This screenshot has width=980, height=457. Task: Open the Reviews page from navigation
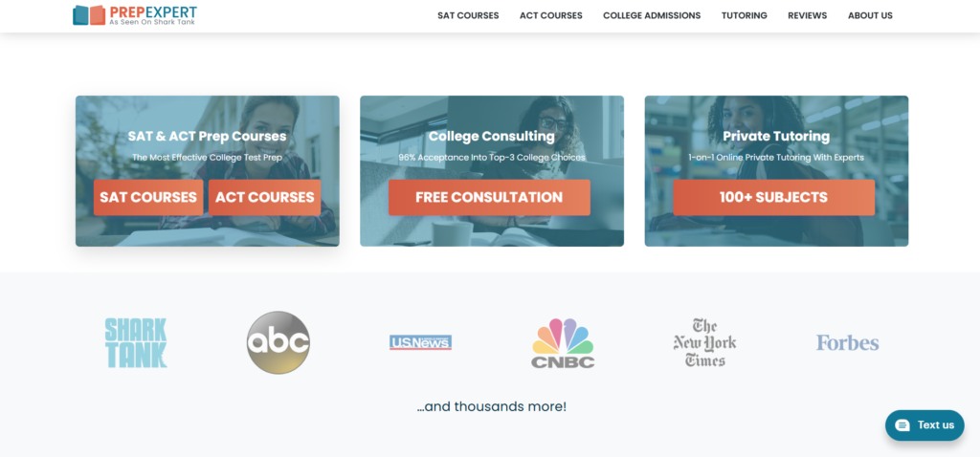tap(808, 15)
